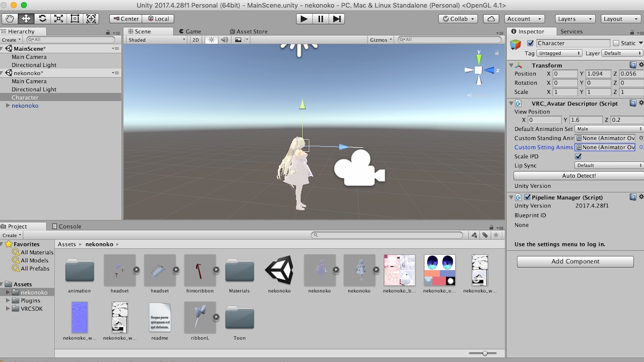Open Lip Sync dropdown
644x362 pixels.
[609, 165]
